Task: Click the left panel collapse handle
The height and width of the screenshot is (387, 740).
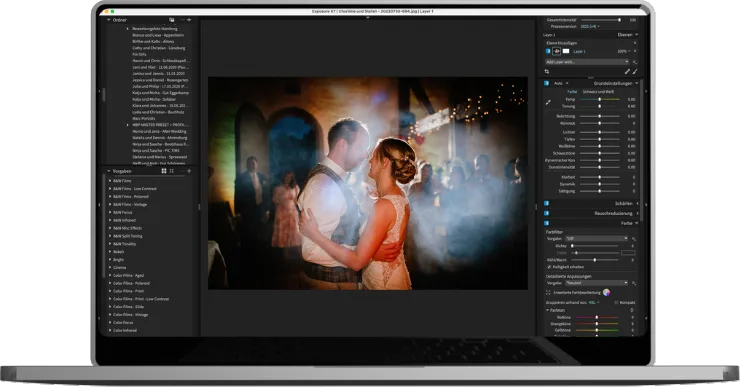Action: coord(99,205)
